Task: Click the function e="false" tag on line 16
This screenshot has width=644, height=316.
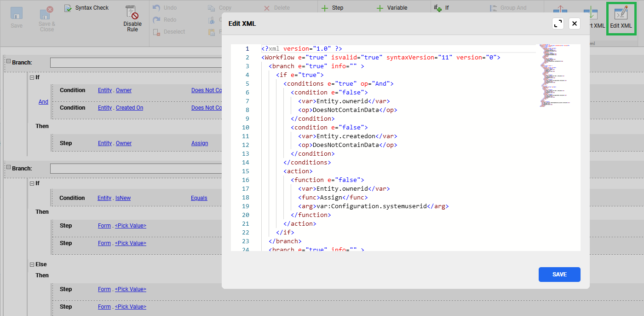Action: [328, 180]
